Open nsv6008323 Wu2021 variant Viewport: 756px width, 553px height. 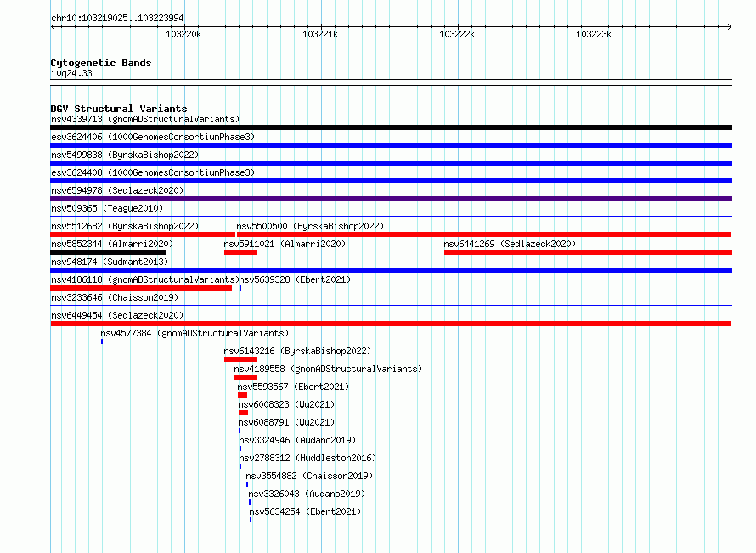point(286,404)
